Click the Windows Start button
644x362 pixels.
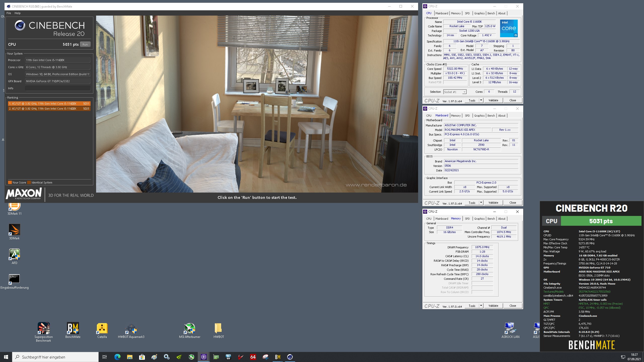pyautogui.click(x=6, y=357)
